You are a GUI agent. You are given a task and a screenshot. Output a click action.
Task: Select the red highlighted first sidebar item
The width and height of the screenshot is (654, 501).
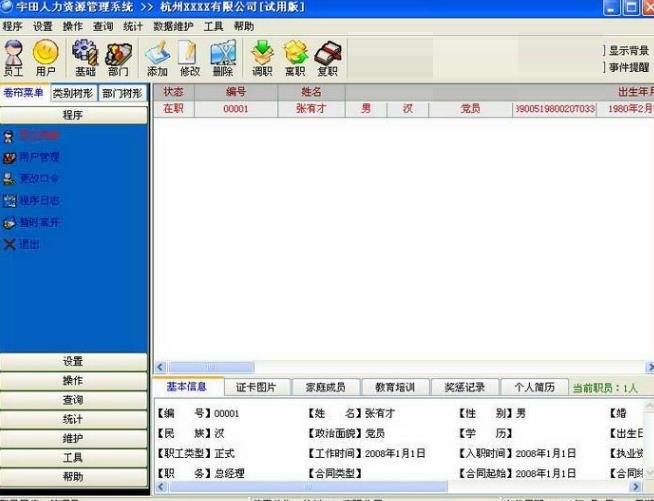(x=31, y=136)
